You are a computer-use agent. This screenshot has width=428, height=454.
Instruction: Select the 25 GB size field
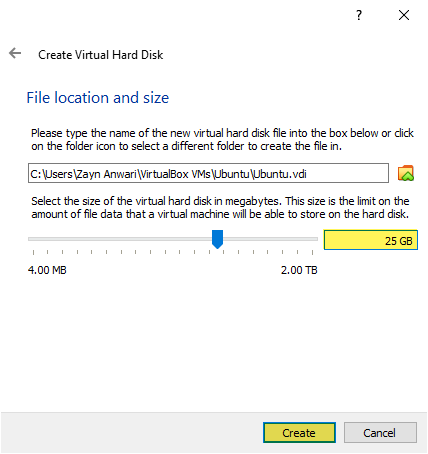(371, 240)
